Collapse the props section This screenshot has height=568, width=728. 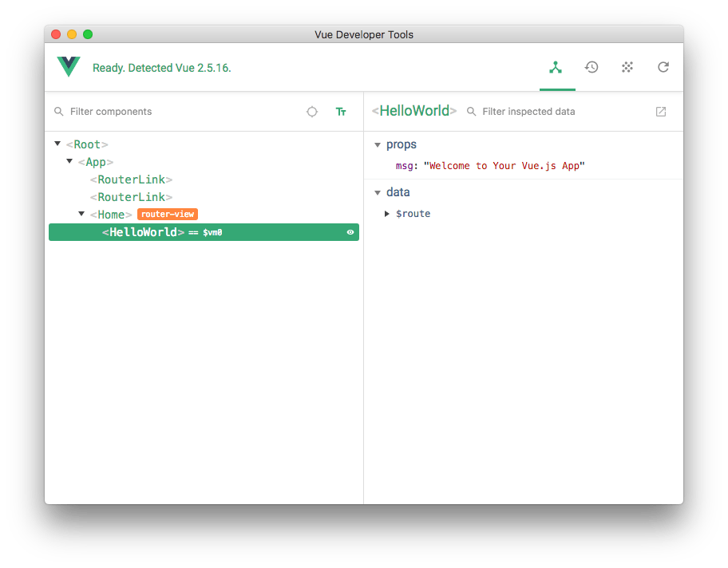point(377,144)
